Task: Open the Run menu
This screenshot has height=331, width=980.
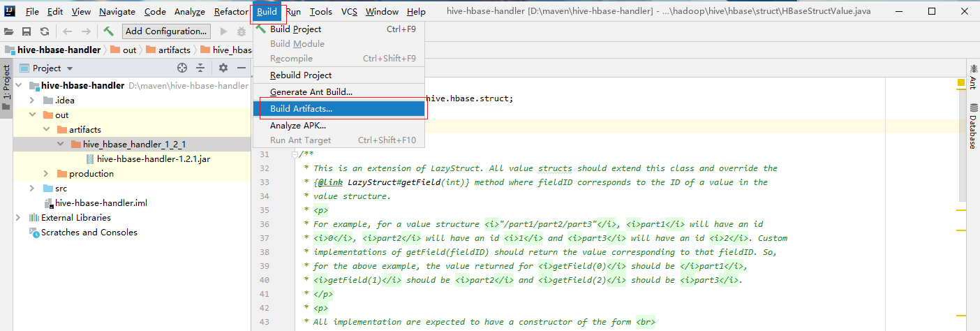Action: (294, 12)
